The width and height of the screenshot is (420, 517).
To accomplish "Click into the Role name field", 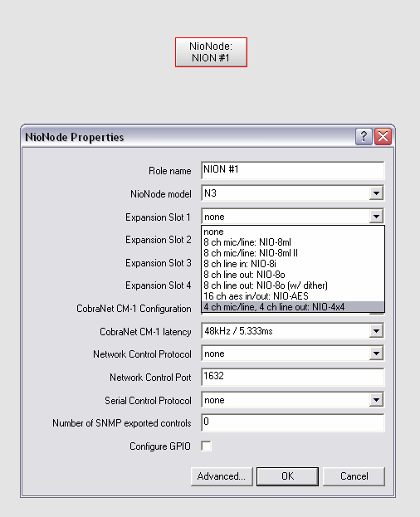I will (293, 170).
